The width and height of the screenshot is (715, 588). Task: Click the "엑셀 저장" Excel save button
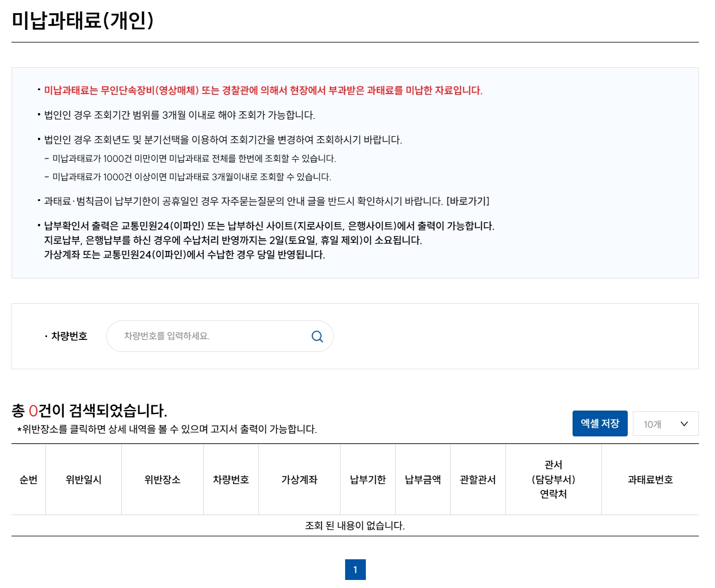[x=600, y=423]
